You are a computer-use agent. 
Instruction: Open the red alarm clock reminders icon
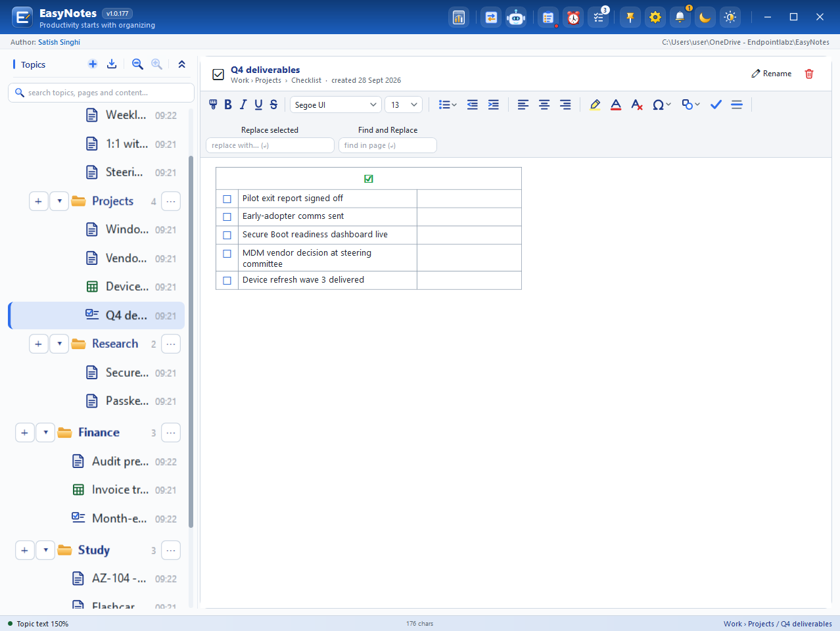click(x=574, y=18)
